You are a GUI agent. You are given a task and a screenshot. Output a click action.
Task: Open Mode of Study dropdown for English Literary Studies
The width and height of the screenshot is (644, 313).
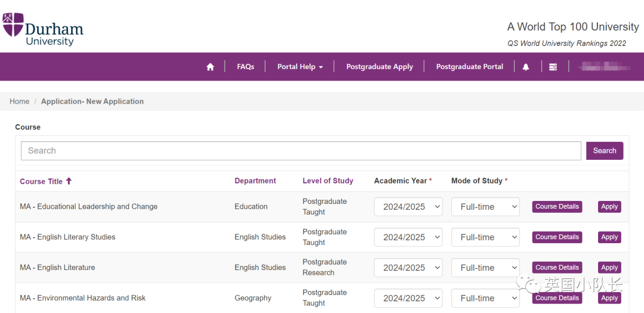[485, 237]
